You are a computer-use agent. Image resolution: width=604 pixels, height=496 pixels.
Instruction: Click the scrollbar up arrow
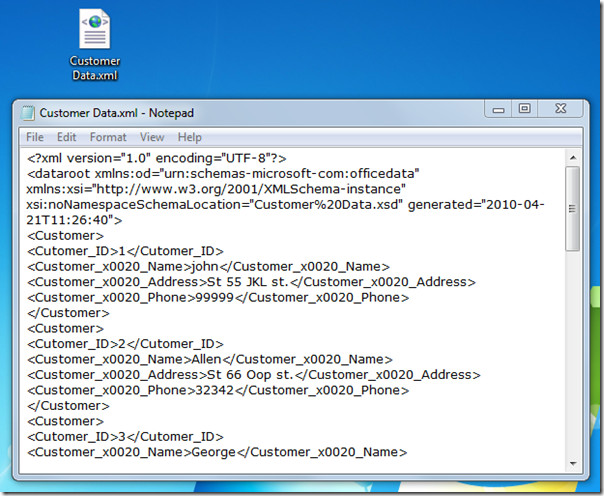point(573,158)
